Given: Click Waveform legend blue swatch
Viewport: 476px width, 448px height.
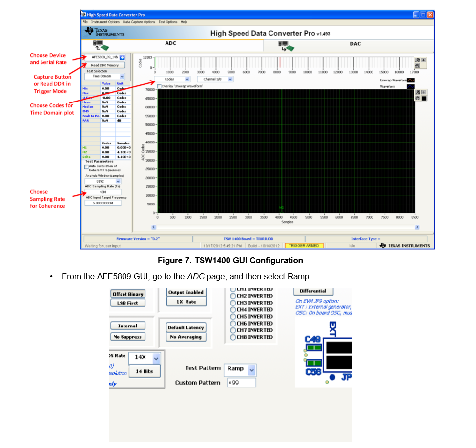Looking at the screenshot, I should click(411, 87).
